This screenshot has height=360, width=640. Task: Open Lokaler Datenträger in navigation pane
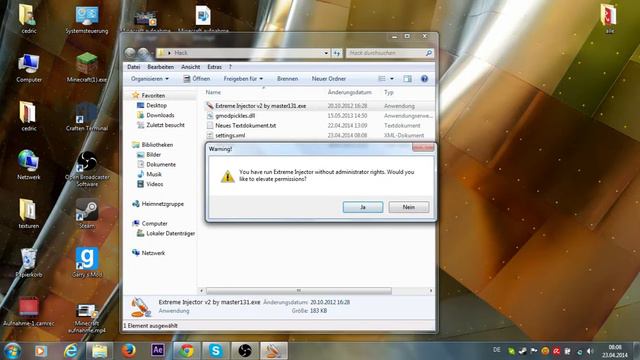tap(170, 233)
